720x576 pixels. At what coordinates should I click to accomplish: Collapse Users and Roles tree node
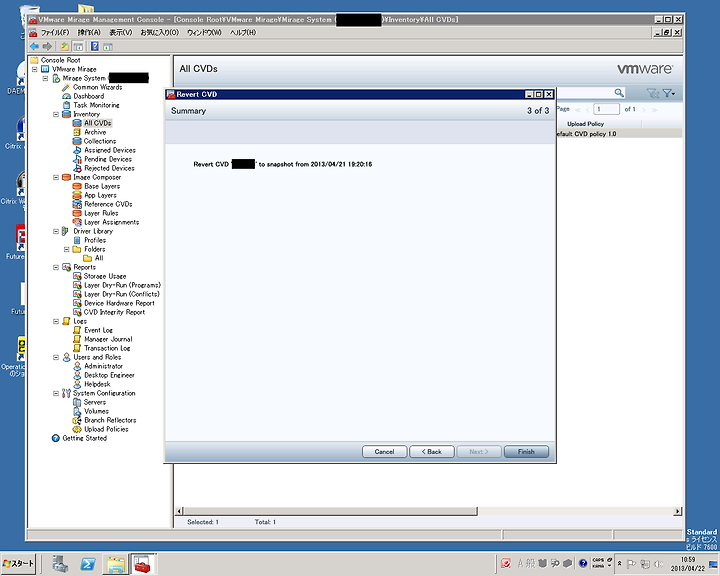coord(56,357)
